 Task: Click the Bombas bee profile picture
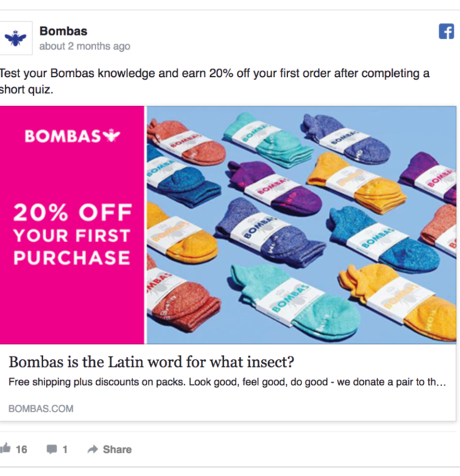pos(15,38)
